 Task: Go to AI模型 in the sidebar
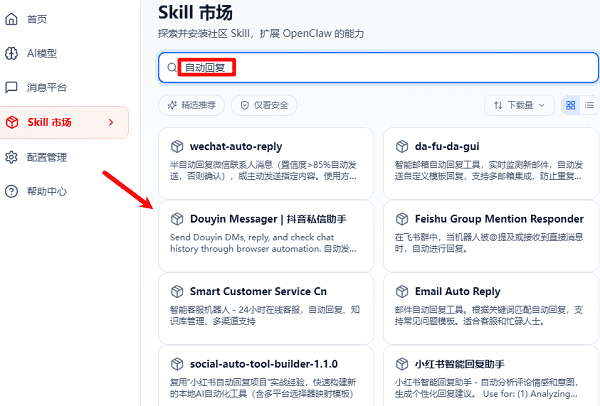[43, 53]
